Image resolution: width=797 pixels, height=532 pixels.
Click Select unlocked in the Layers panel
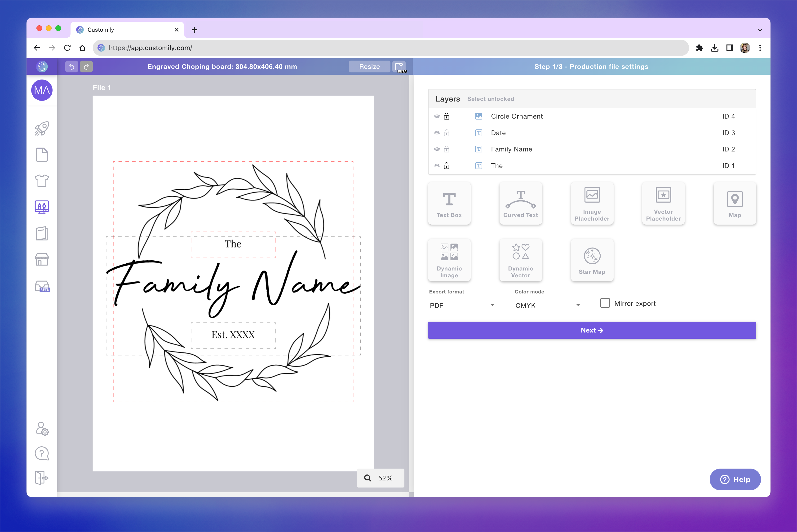(x=490, y=99)
